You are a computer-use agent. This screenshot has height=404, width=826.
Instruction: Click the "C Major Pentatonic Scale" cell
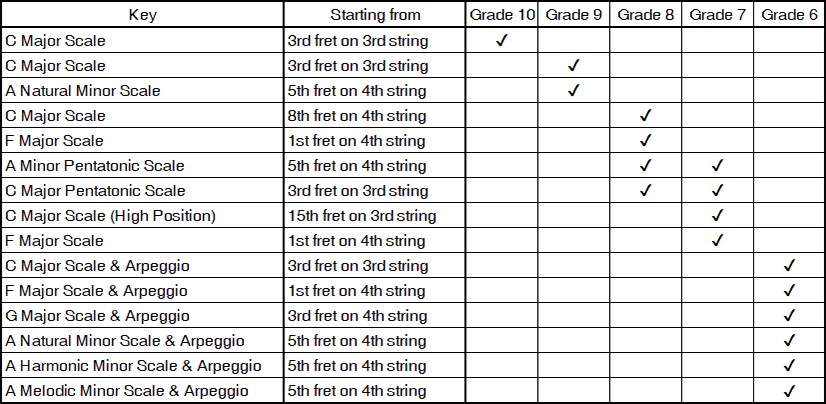[x=95, y=191]
